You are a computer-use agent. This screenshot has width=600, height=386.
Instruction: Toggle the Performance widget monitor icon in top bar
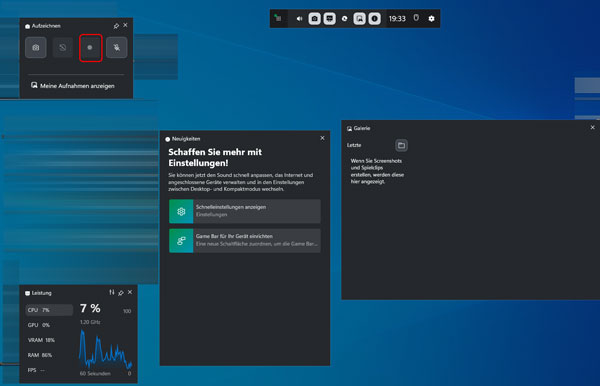tap(329, 18)
